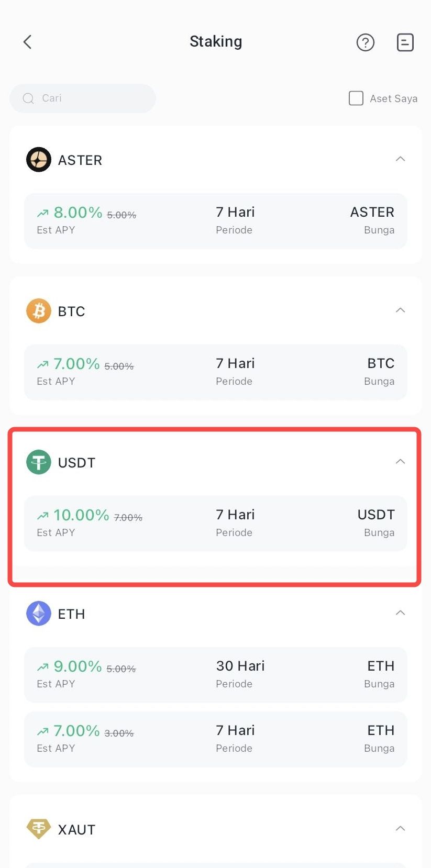Click the ASTER coin logo
431x868 pixels.
[x=39, y=160]
